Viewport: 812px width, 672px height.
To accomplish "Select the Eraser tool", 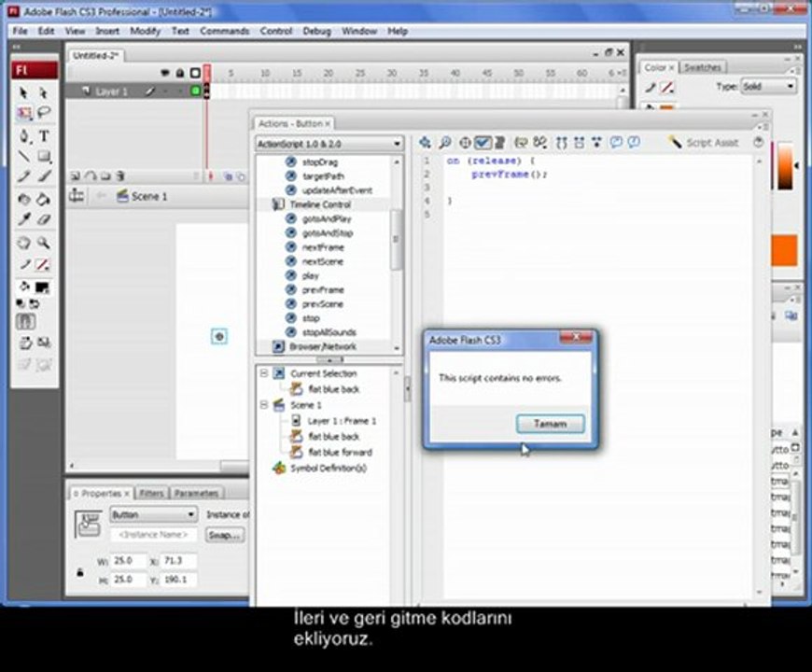I will click(44, 219).
